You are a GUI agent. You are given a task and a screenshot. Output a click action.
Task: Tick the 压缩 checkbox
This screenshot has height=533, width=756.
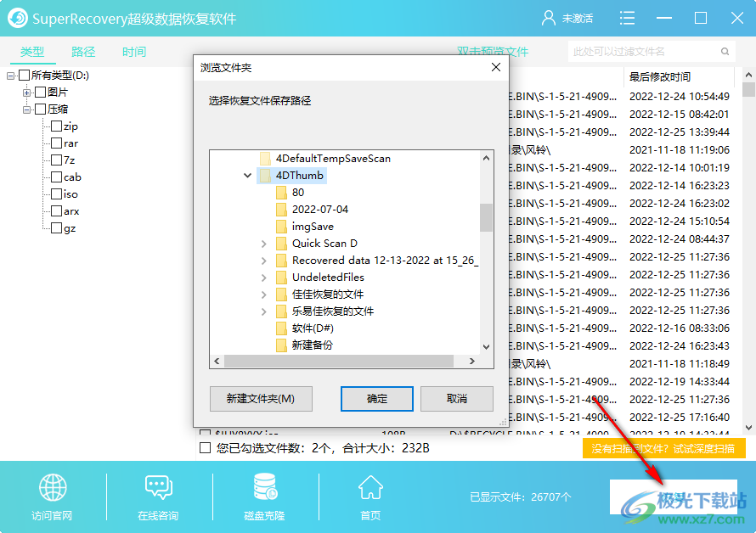tap(41, 109)
